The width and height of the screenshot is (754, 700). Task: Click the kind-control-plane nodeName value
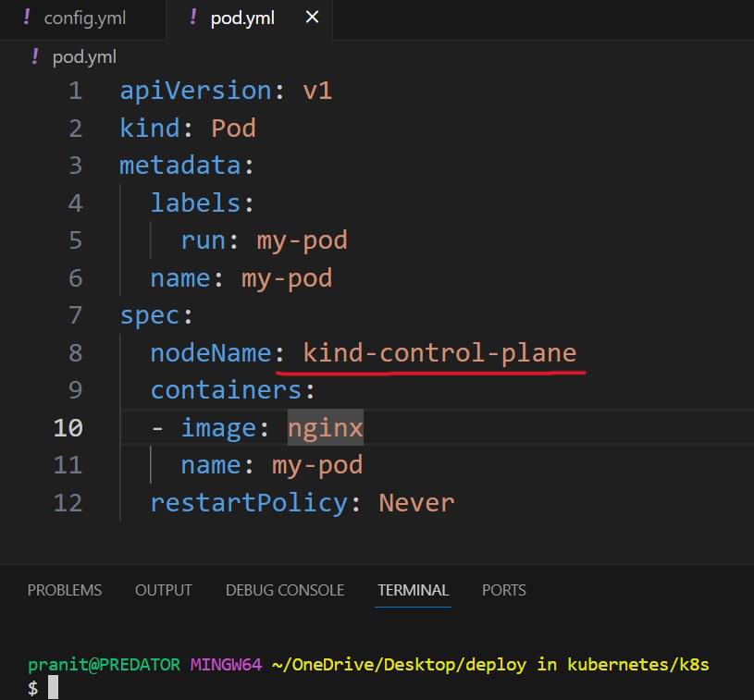pos(439,352)
